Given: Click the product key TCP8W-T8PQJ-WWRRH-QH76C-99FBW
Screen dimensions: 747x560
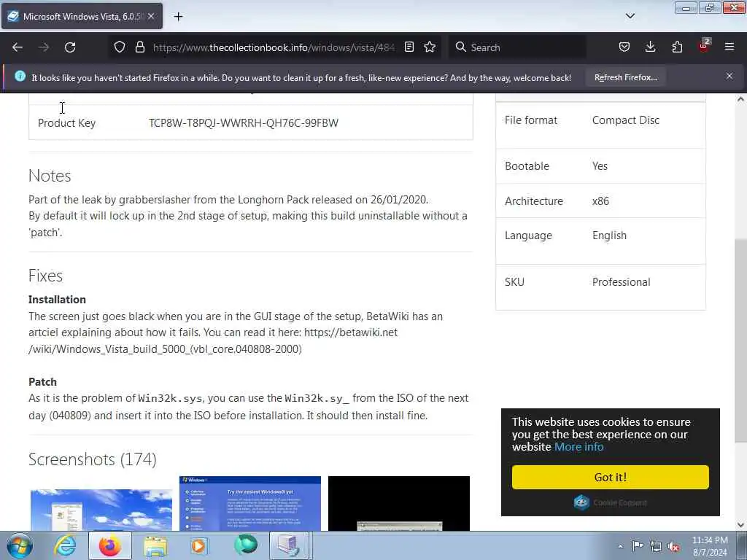Looking at the screenshot, I should tap(244, 122).
